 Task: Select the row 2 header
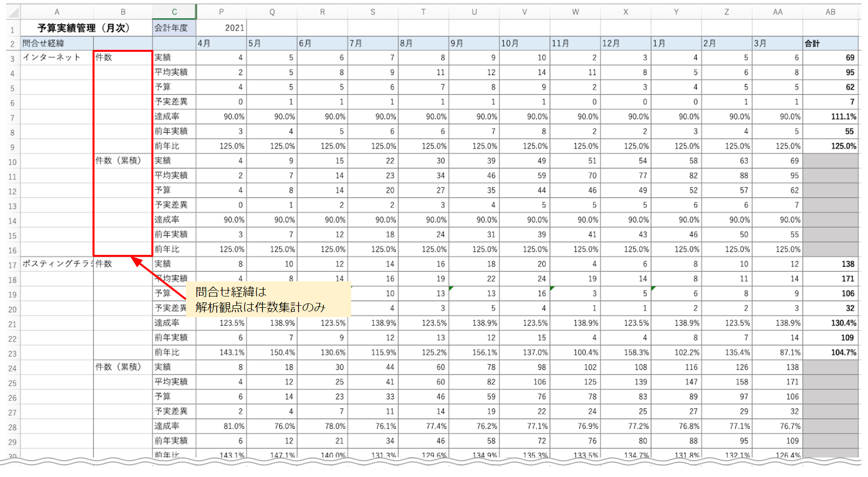point(12,44)
